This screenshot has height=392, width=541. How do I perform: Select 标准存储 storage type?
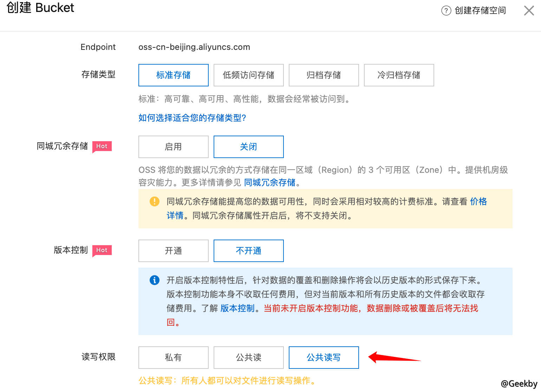pos(174,75)
